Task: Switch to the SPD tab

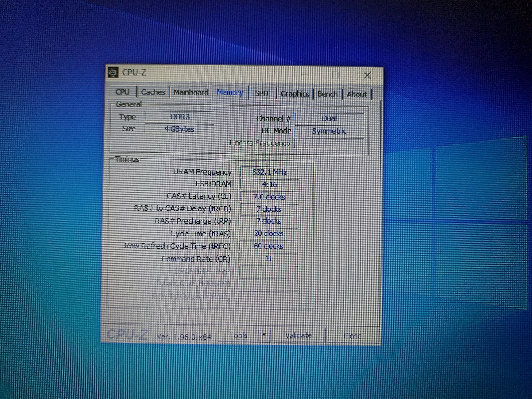Action: pos(262,93)
